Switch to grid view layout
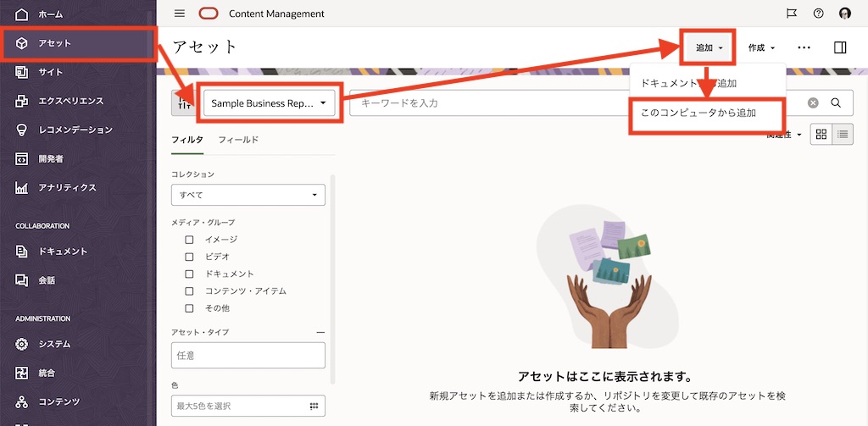 [821, 134]
